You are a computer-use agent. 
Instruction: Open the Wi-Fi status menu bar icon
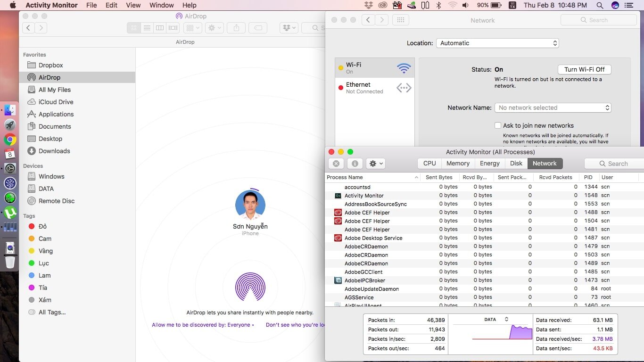coord(453,5)
